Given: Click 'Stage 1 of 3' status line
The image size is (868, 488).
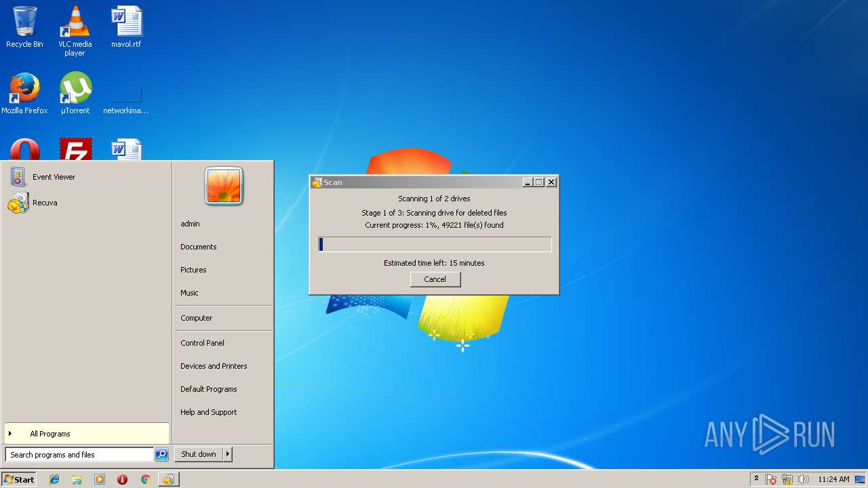Looking at the screenshot, I should pyautogui.click(x=434, y=213).
